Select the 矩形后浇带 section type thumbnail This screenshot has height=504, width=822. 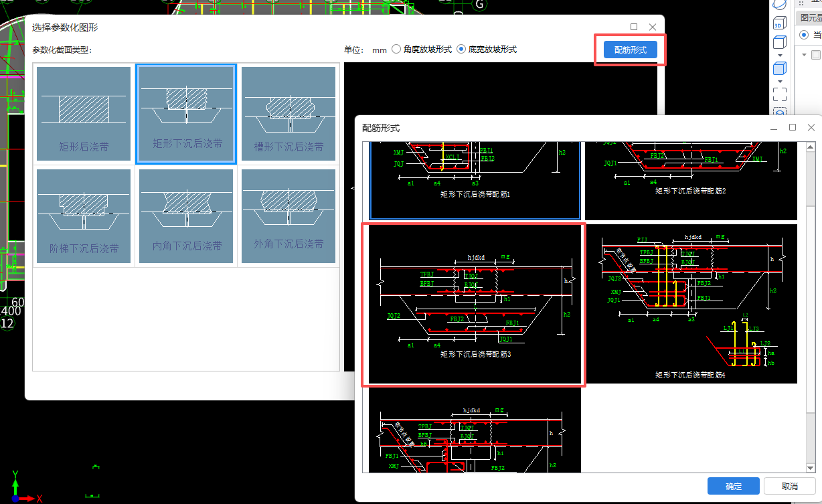[x=84, y=114]
